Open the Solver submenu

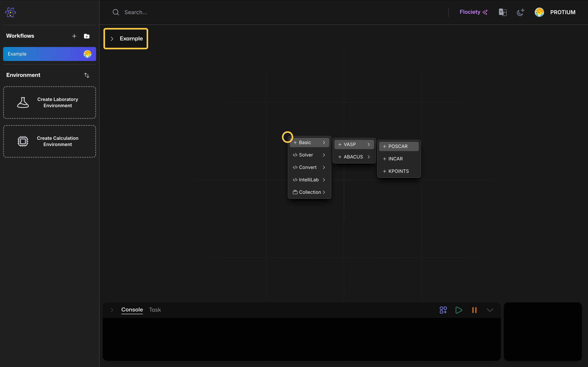[309, 155]
